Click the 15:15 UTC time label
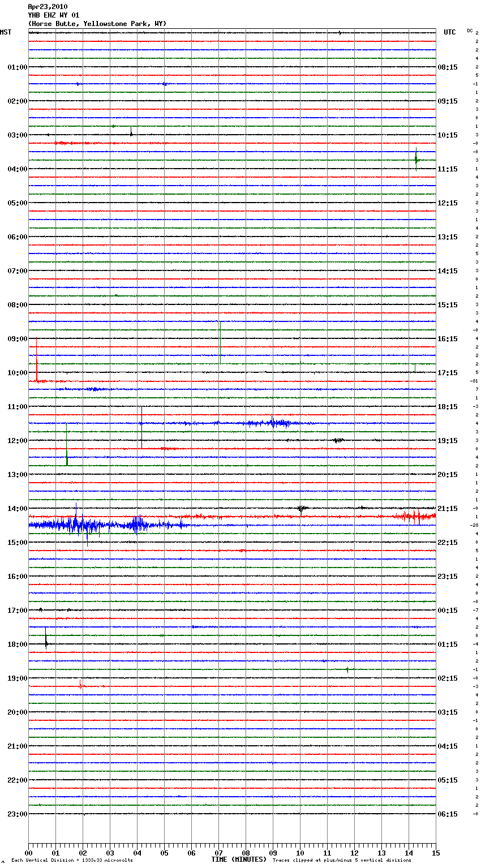481x868 pixels. [448, 304]
